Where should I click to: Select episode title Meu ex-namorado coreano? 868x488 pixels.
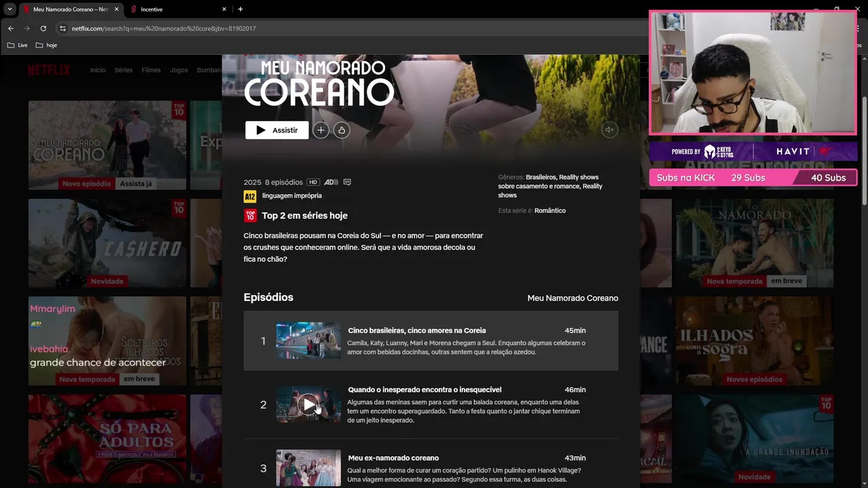pos(393,458)
